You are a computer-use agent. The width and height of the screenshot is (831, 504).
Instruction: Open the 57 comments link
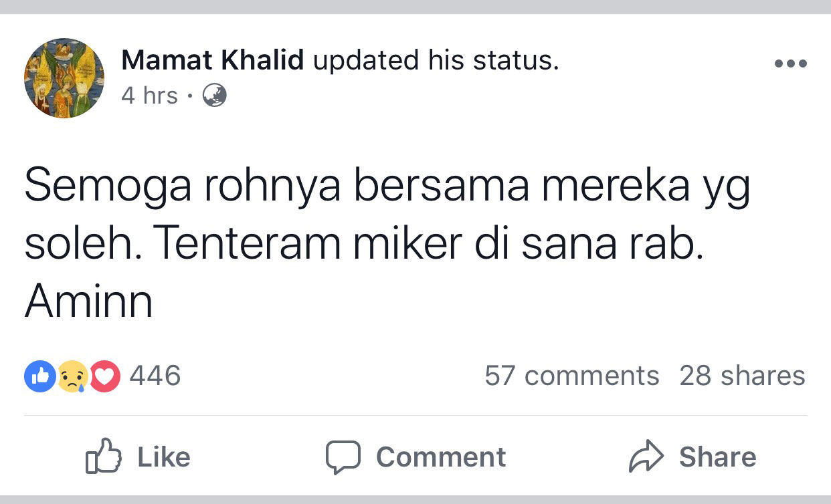(x=571, y=376)
